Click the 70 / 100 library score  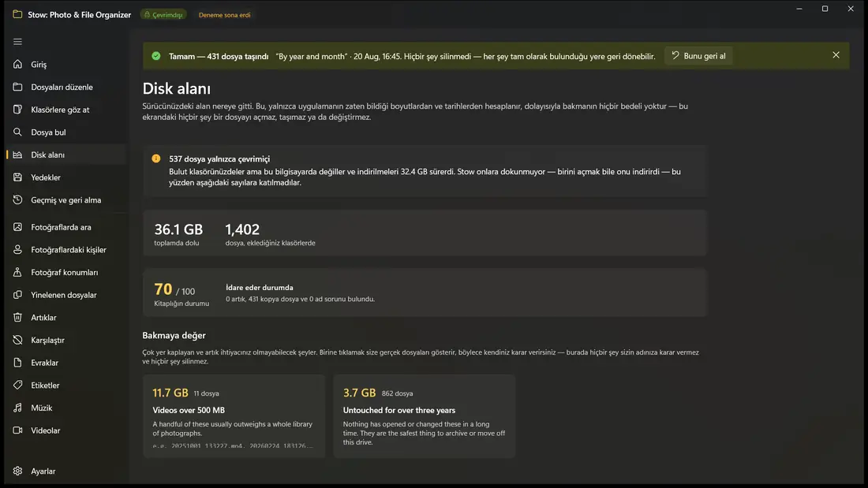[174, 289]
